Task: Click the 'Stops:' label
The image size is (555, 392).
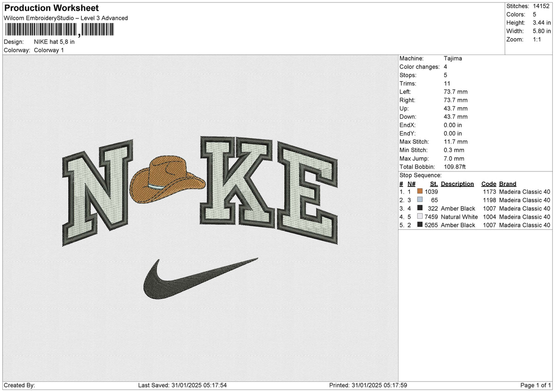Action: [x=408, y=75]
